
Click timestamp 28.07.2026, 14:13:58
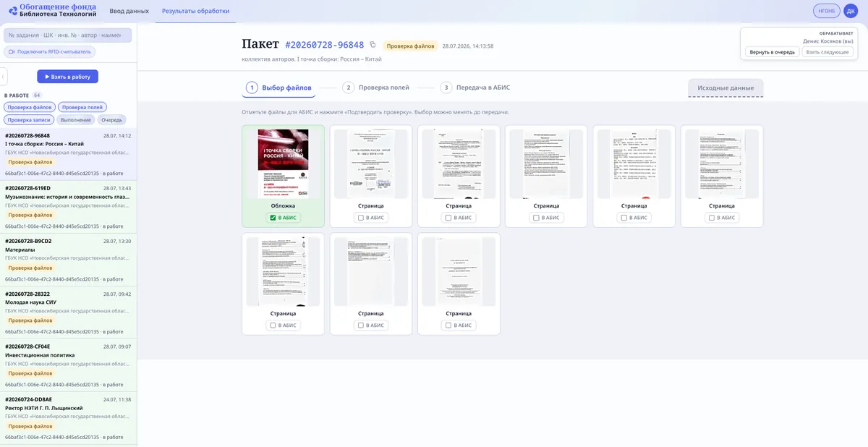point(468,46)
